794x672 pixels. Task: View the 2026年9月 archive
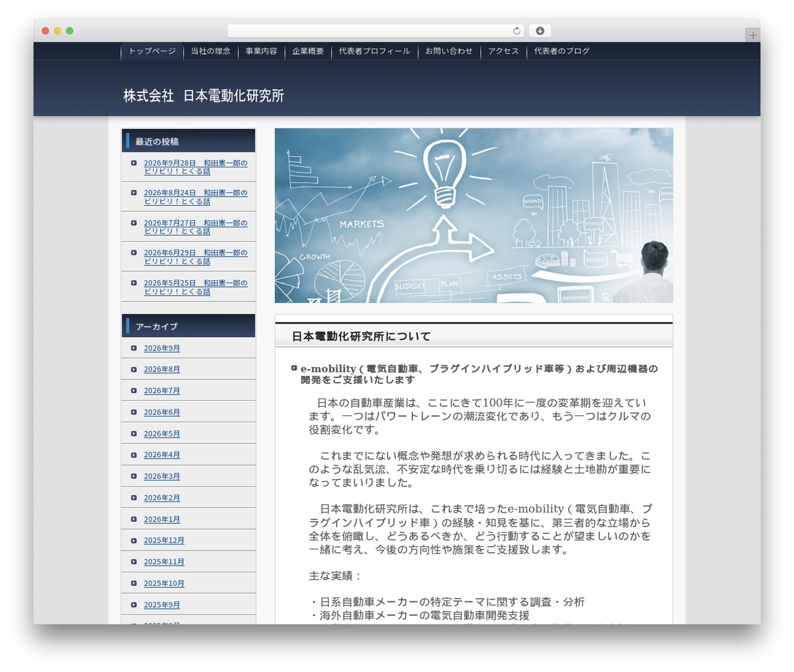[x=162, y=348]
